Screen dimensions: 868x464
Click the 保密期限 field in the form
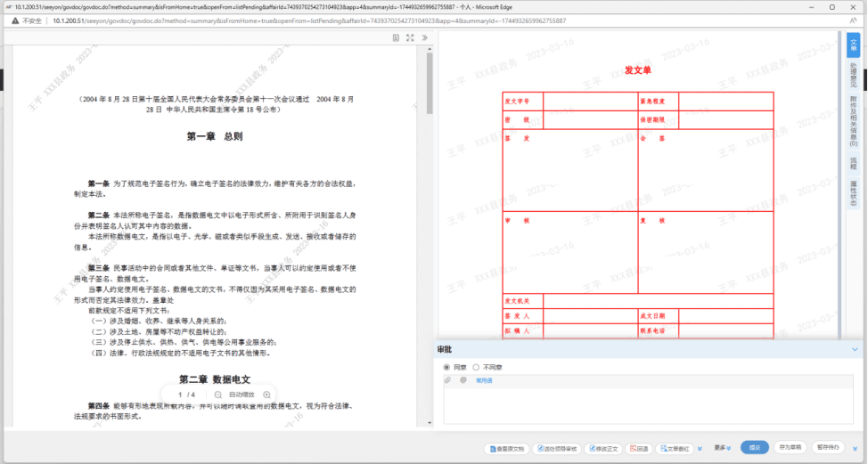coord(725,120)
